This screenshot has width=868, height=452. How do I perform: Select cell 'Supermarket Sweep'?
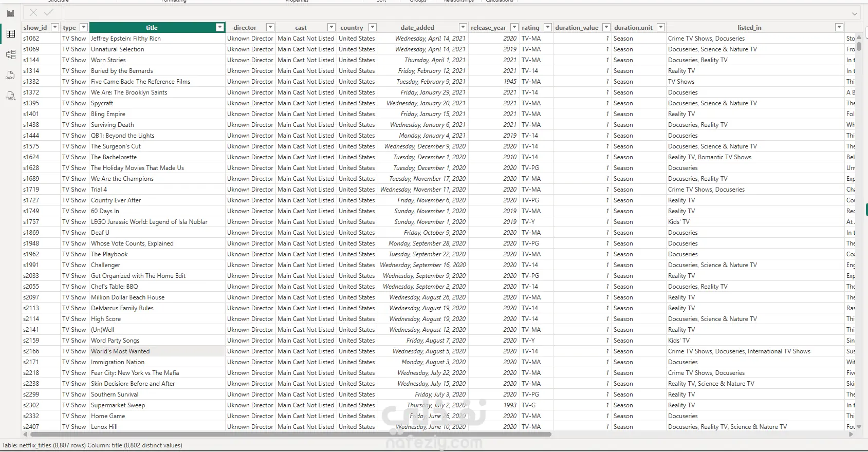[x=157, y=405]
